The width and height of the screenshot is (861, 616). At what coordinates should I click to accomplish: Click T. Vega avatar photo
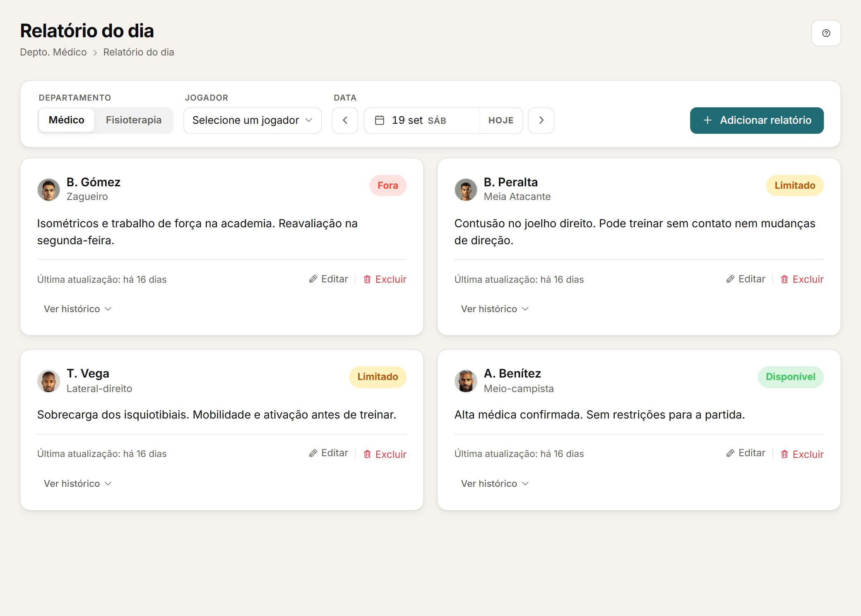(x=48, y=381)
